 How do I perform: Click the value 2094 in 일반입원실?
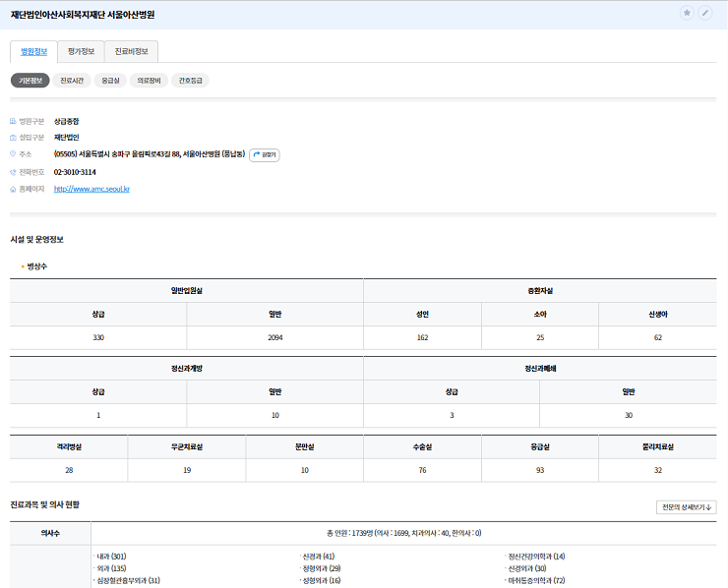(x=275, y=337)
